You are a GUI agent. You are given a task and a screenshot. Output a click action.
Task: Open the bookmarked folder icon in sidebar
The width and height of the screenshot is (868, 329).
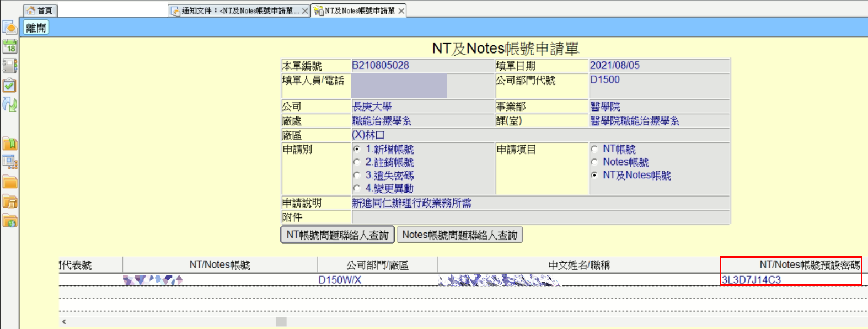coord(9,144)
